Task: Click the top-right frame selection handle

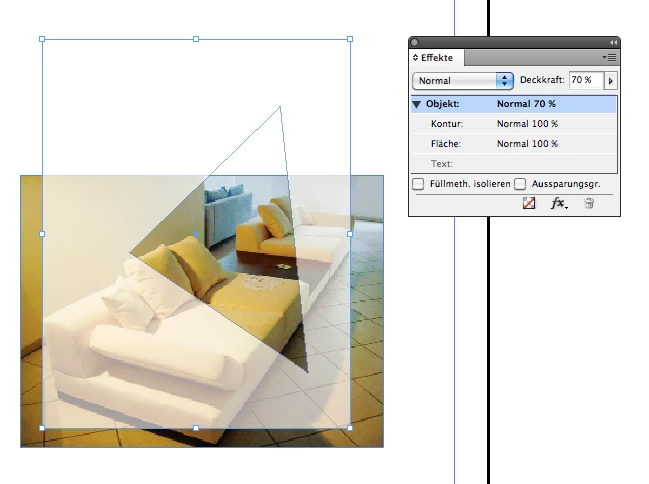Action: click(350, 39)
